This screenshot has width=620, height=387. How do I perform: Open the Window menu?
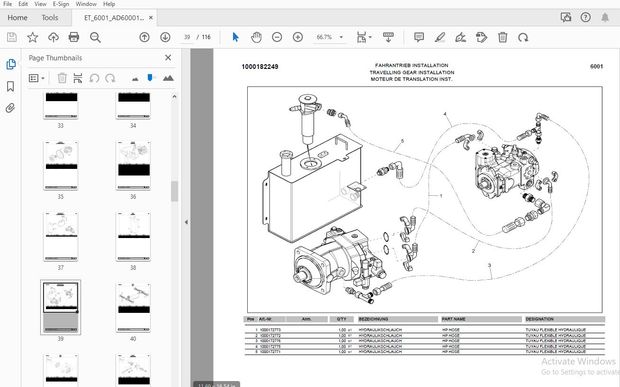pyautogui.click(x=86, y=4)
